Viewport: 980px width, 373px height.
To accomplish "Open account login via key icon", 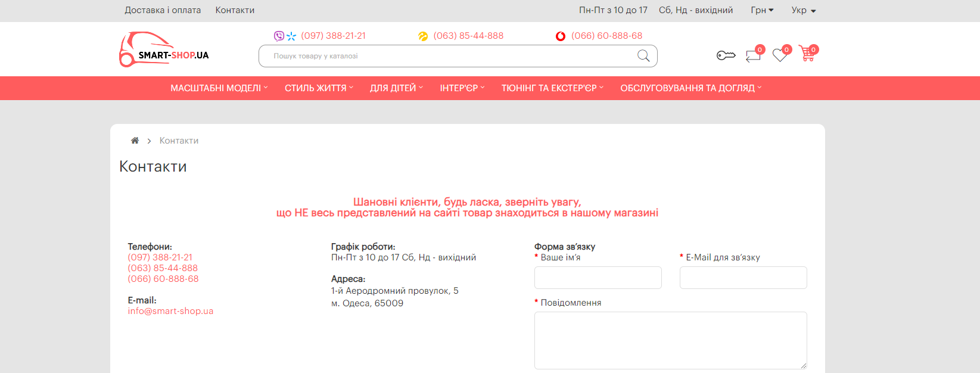I will tap(726, 55).
